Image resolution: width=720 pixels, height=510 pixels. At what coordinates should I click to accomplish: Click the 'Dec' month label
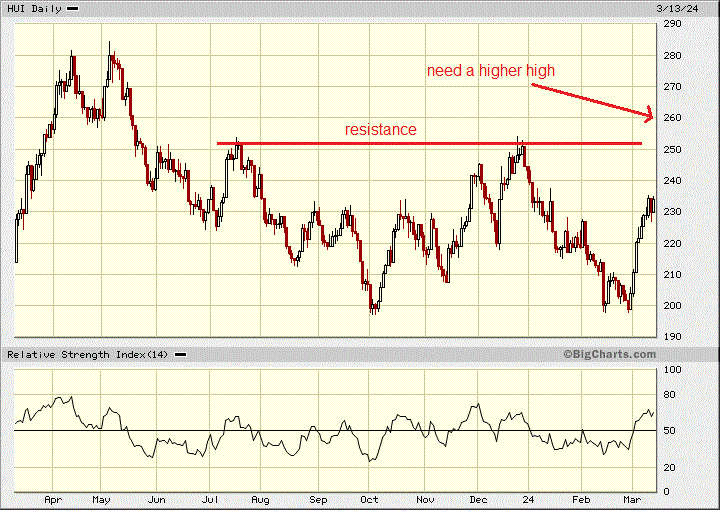[x=478, y=500]
